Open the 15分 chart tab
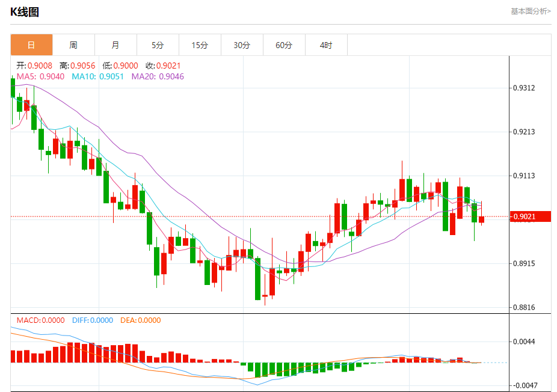557x392 pixels. [x=200, y=45]
